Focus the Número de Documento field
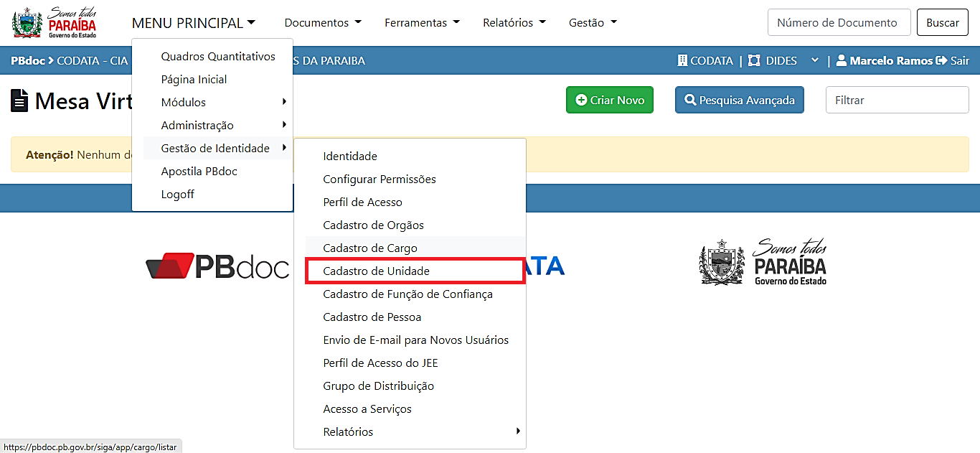 (x=839, y=23)
